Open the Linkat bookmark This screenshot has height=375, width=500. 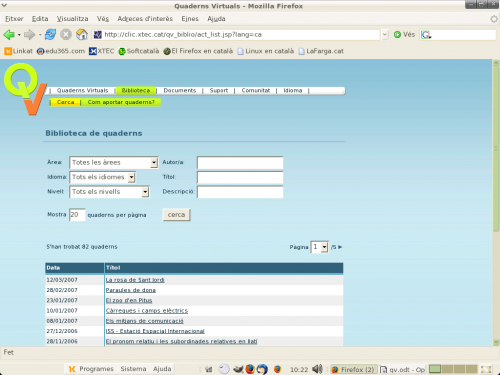click(18, 51)
